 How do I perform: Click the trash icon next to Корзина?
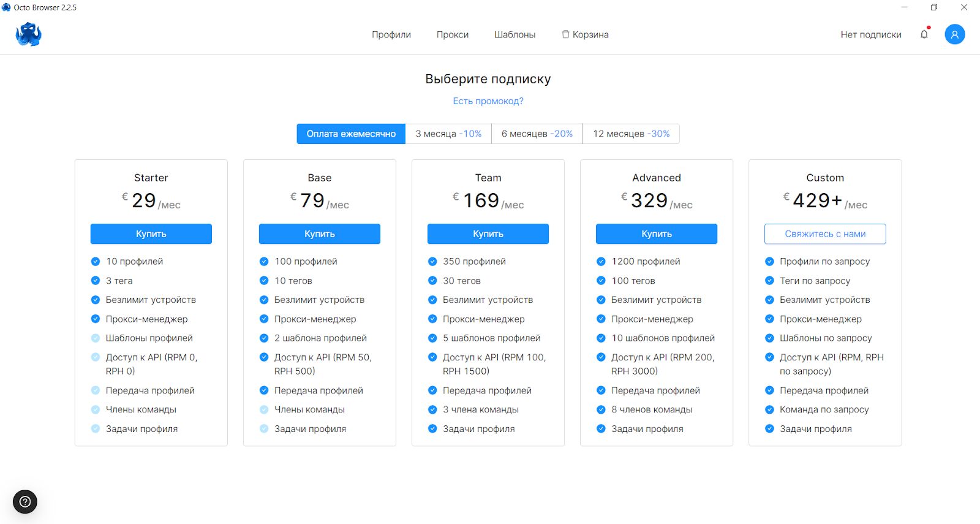[565, 34]
